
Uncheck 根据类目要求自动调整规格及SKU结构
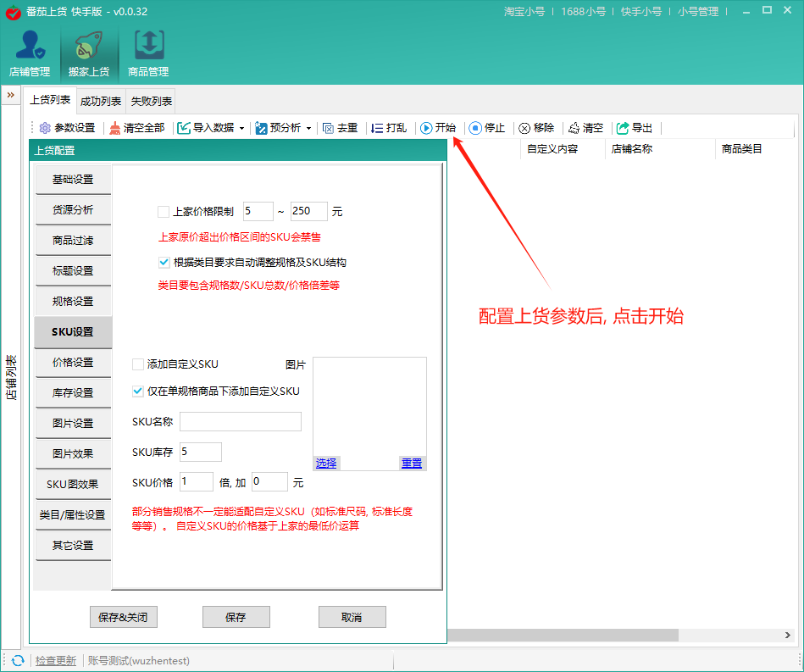pyautogui.click(x=164, y=262)
